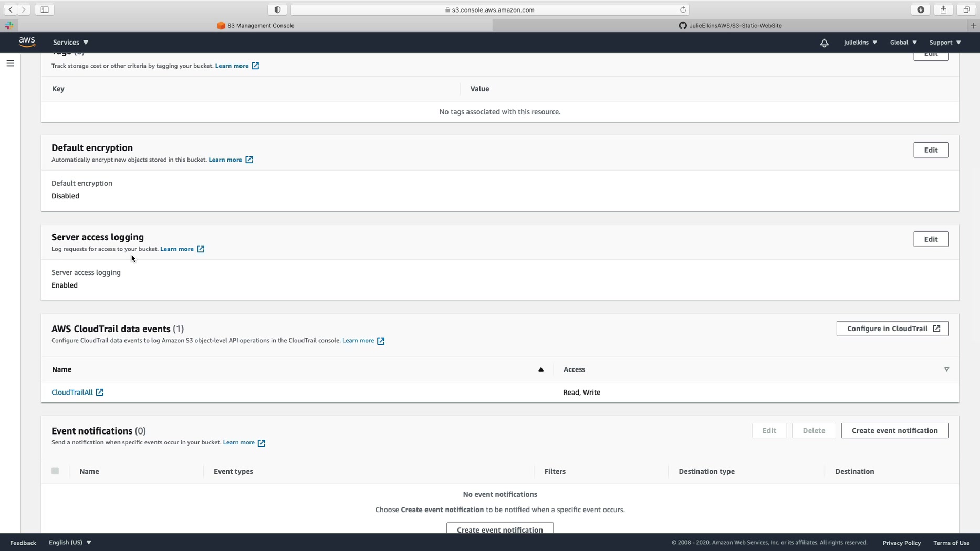Image resolution: width=980 pixels, height=551 pixels.
Task: Switch to the JulieElkinsAWS/S3-Static-WebSite tab
Action: (730, 25)
